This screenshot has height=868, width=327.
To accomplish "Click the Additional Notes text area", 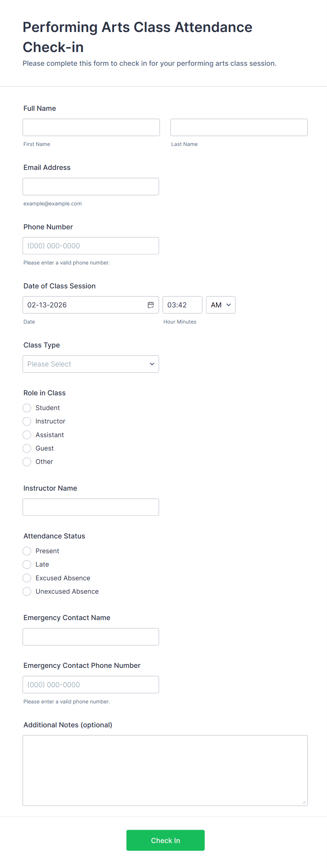I will [x=165, y=770].
